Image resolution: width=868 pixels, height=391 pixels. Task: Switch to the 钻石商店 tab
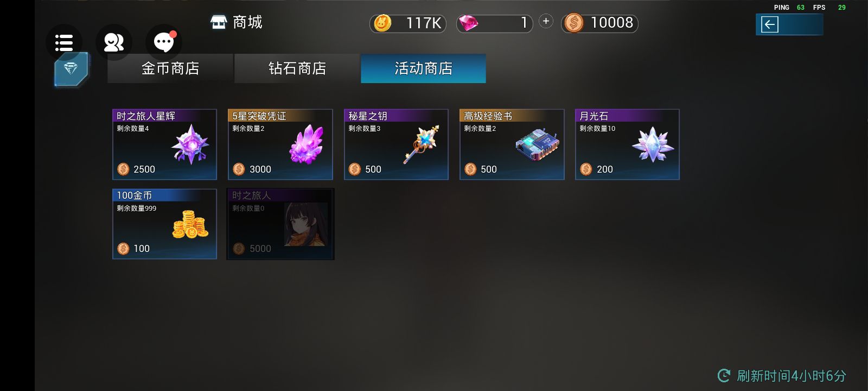[297, 68]
